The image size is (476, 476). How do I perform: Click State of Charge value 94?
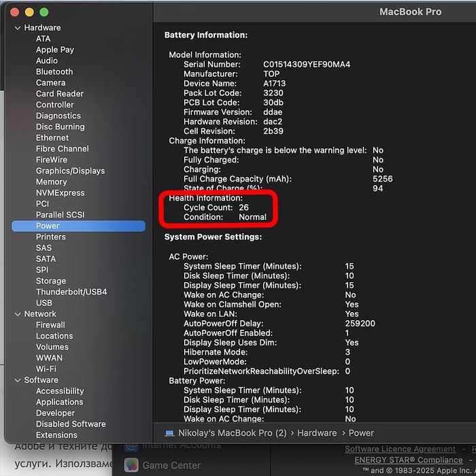click(377, 188)
